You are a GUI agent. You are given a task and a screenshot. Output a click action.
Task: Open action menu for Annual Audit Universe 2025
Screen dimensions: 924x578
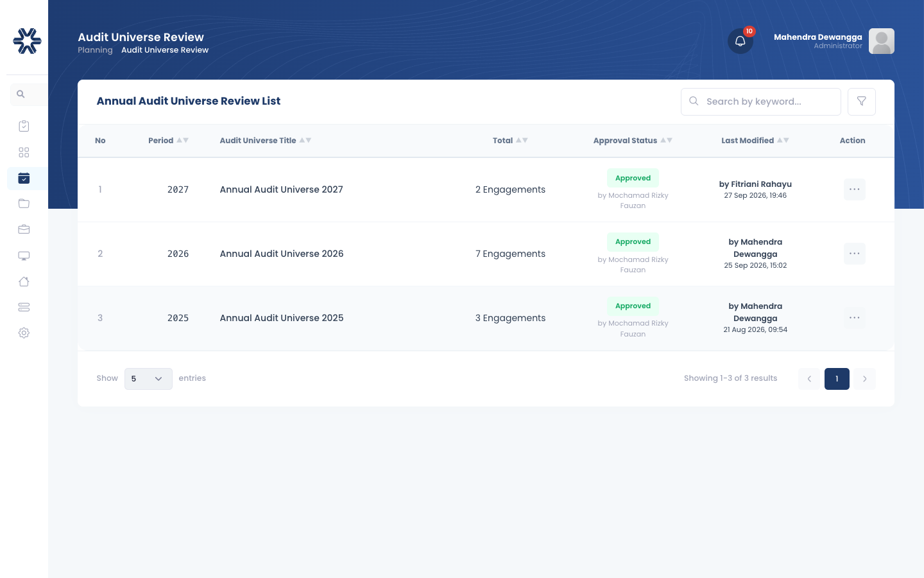coord(854,318)
